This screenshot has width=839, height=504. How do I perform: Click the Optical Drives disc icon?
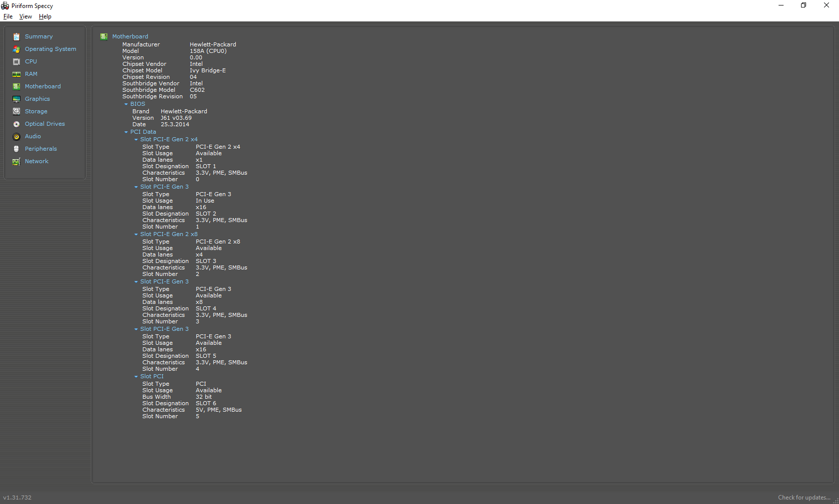click(16, 124)
